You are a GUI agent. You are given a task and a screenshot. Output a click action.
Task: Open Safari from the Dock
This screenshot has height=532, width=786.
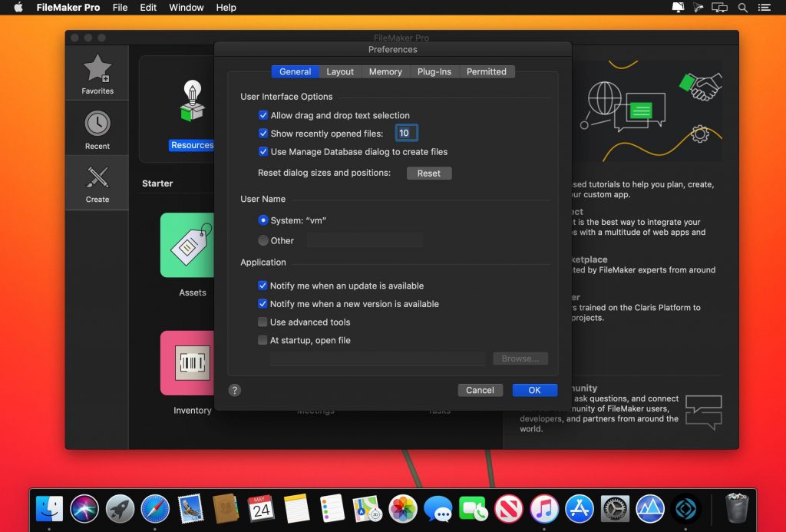(154, 507)
